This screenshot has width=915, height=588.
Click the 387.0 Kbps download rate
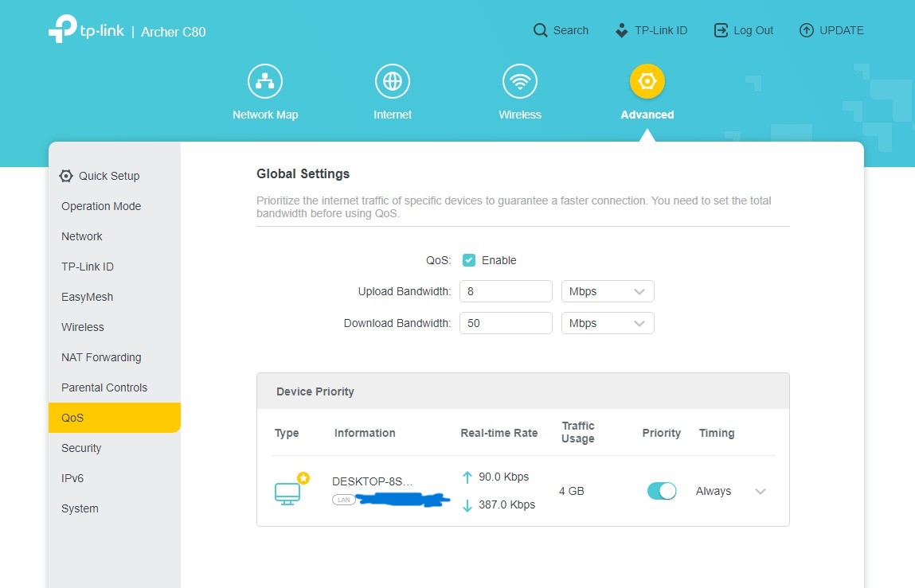[x=506, y=504]
